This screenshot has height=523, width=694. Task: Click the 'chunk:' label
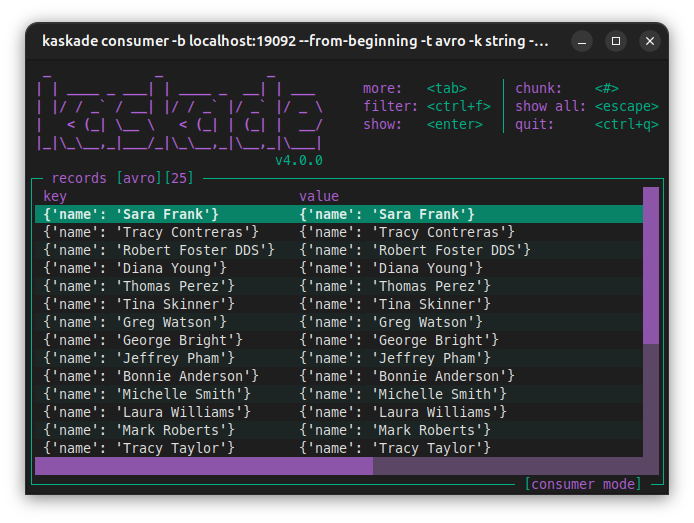click(538, 88)
